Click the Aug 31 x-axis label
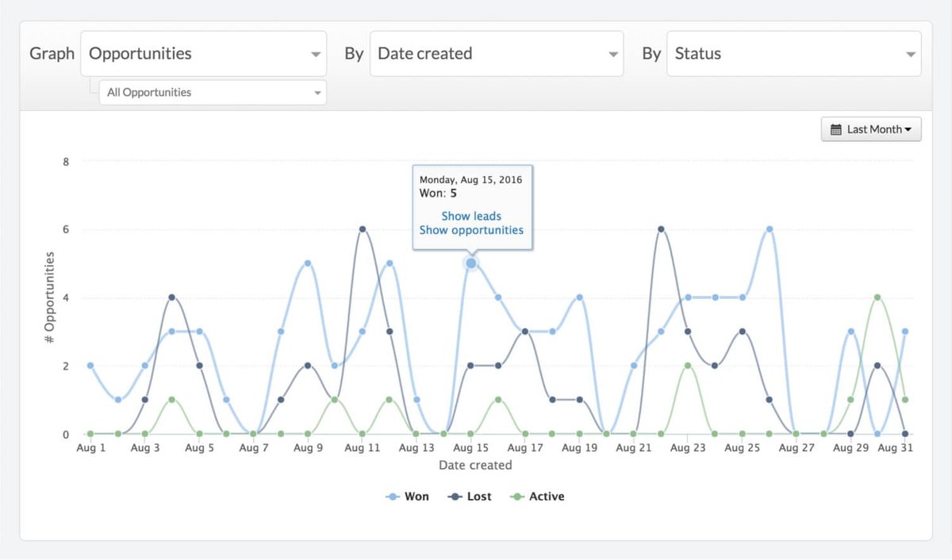The image size is (952, 560). [x=895, y=448]
